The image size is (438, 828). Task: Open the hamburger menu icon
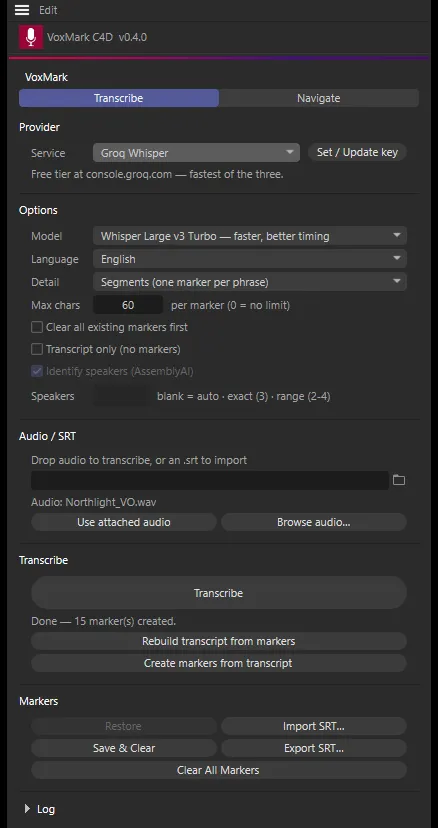pyautogui.click(x=22, y=10)
